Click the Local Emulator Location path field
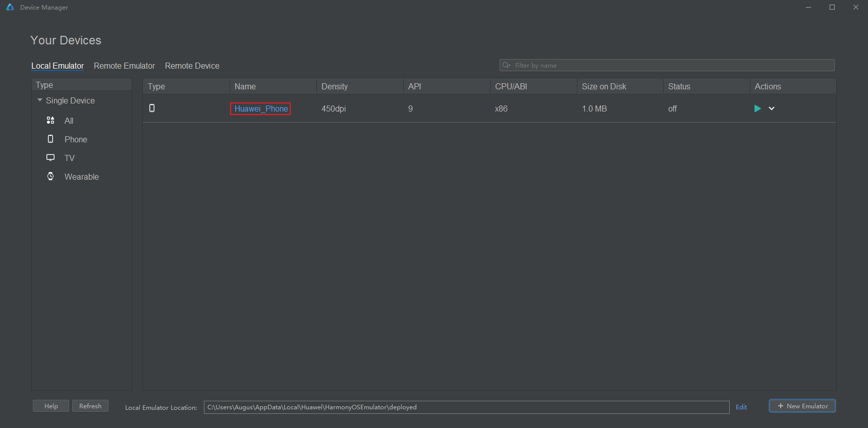 coord(467,407)
